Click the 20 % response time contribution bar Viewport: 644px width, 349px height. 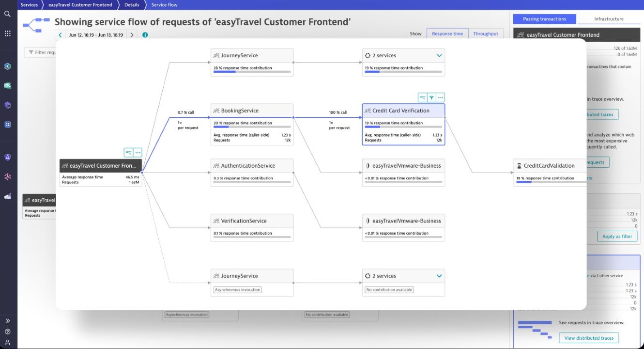click(252, 127)
